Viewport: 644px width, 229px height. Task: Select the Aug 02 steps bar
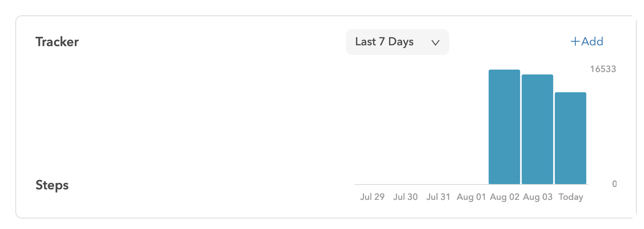pyautogui.click(x=504, y=127)
